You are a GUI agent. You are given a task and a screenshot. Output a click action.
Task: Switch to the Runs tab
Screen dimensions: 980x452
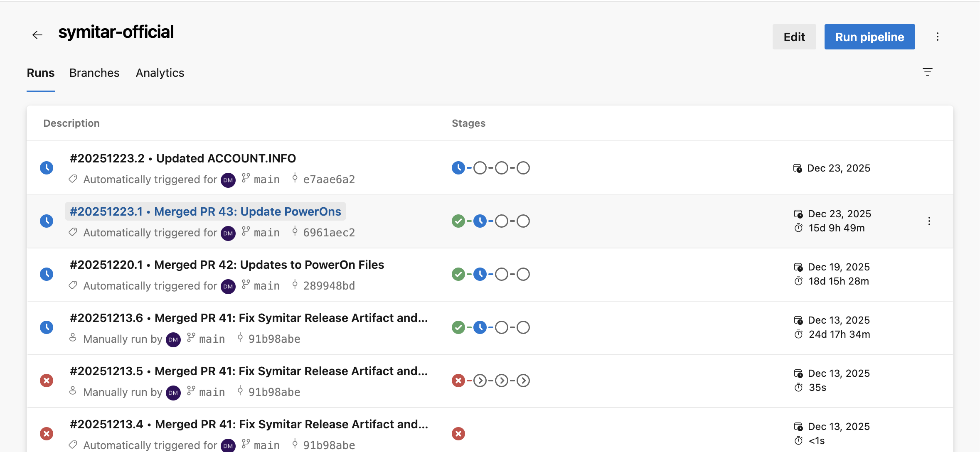point(41,73)
